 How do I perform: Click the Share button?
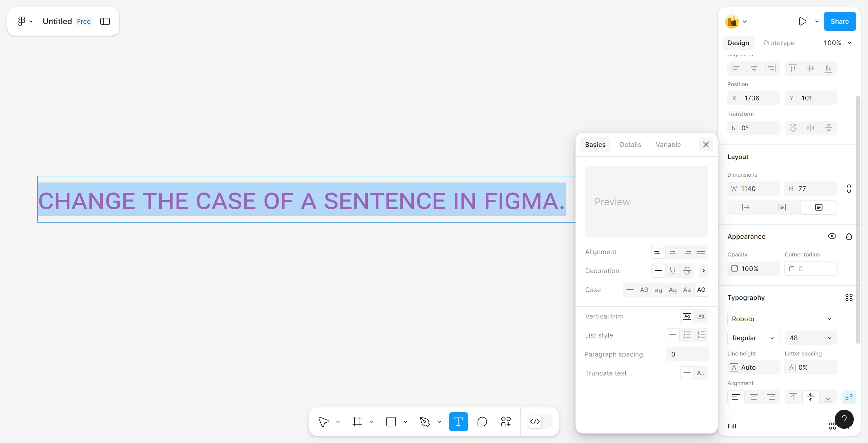(x=840, y=21)
